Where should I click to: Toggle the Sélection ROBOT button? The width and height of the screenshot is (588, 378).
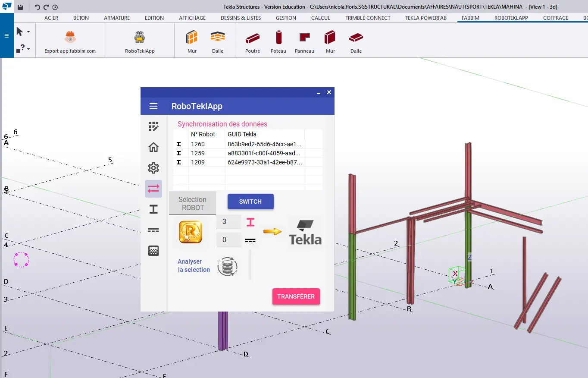(x=192, y=203)
